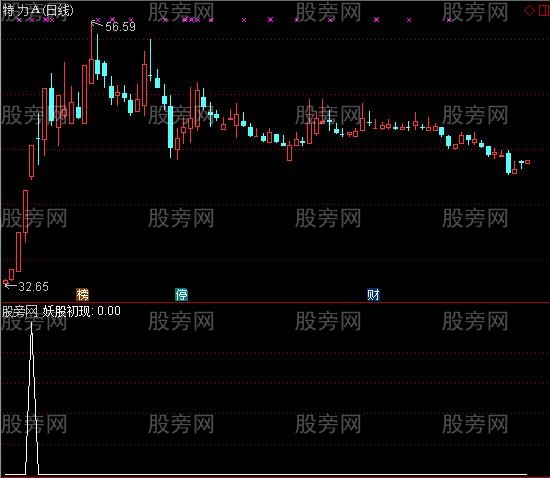The width and height of the screenshot is (550, 478).
Task: Open the 财 financial report marker icon
Action: click(x=373, y=295)
